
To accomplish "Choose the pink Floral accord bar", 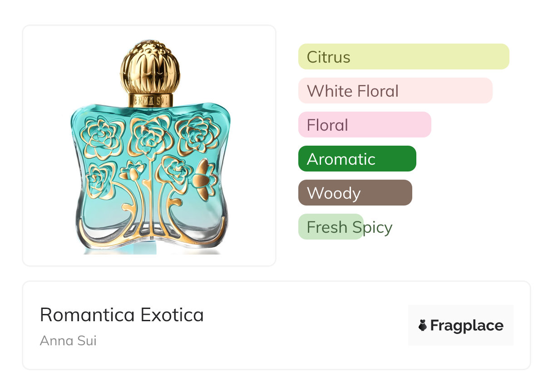I will pyautogui.click(x=364, y=125).
